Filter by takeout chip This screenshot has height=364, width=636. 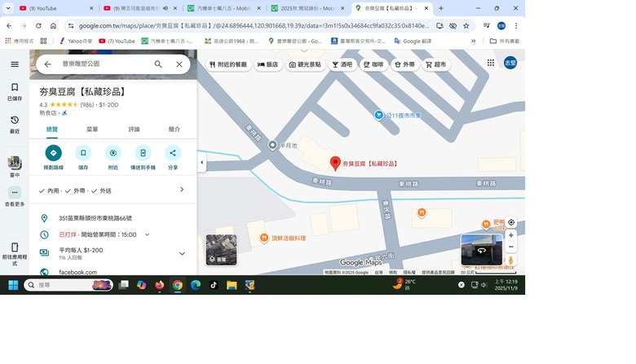pos(404,64)
